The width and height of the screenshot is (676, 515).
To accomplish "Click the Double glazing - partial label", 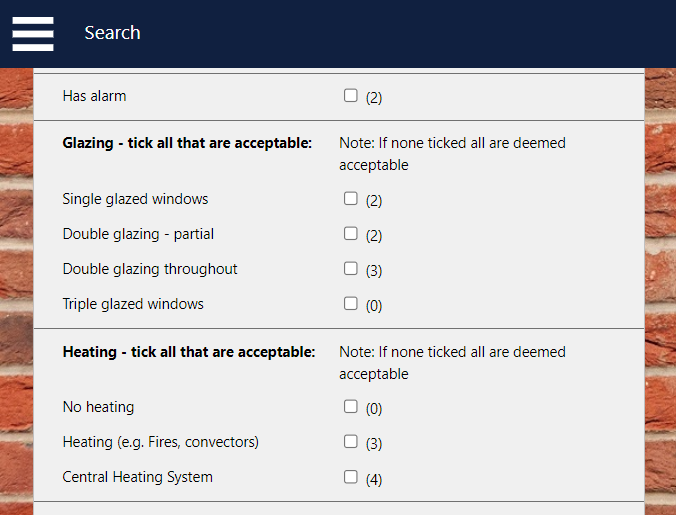I will (138, 234).
